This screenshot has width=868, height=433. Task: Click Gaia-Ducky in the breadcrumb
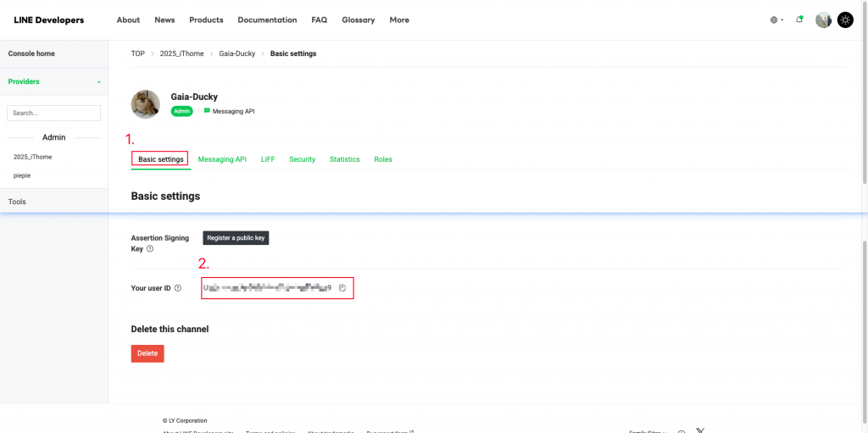point(237,53)
